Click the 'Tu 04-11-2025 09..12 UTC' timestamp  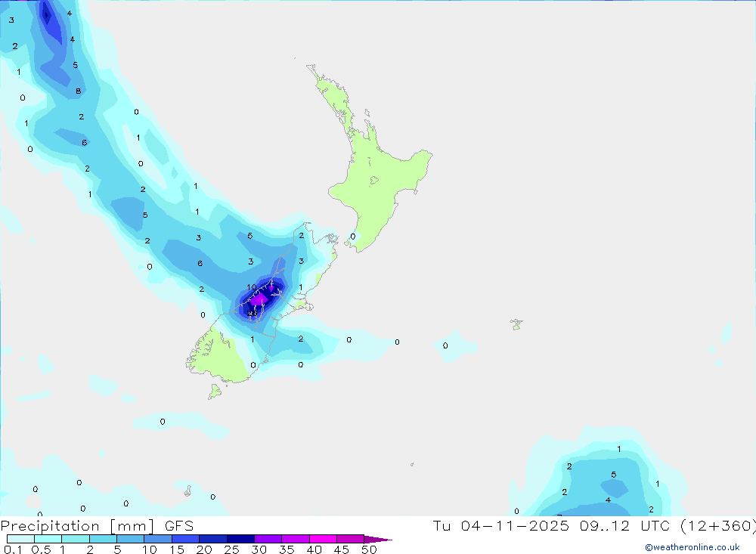(x=553, y=525)
